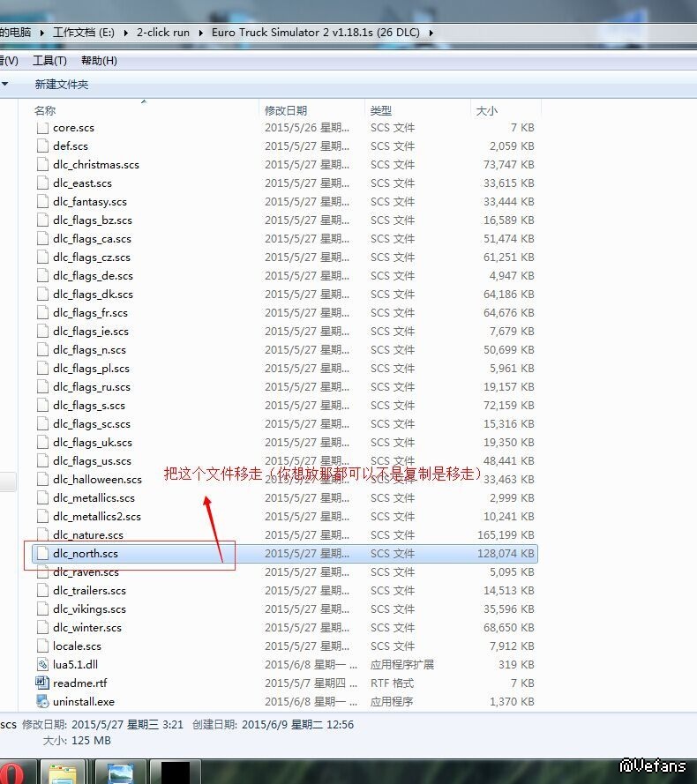Click the 应用程序扩展 type of lua5.1.dll
The image size is (697, 784).
click(x=401, y=664)
